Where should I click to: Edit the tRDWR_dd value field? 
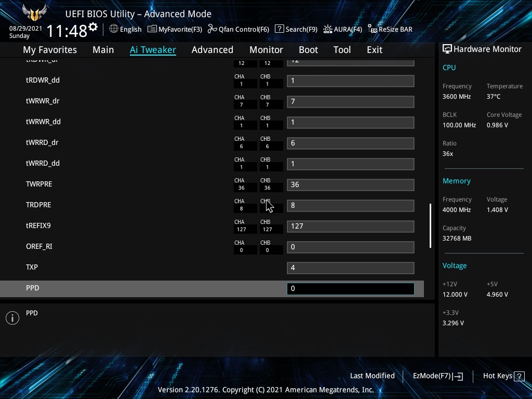351,81
